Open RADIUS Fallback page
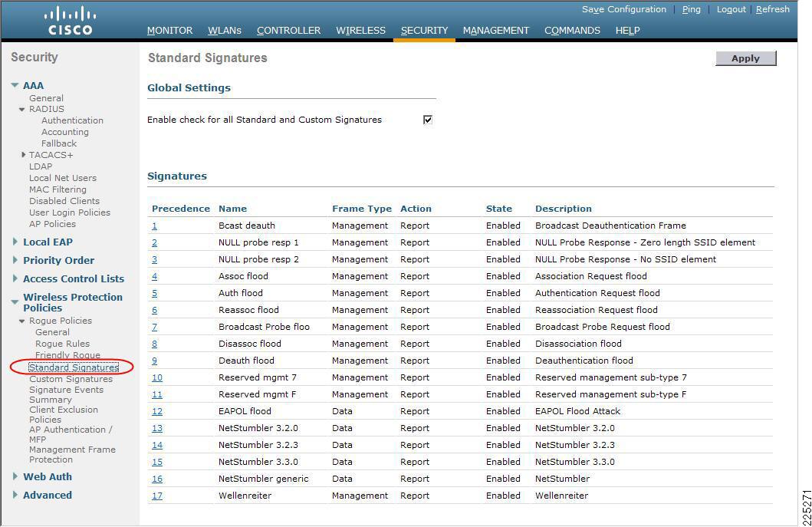This screenshot has width=812, height=527. (x=59, y=143)
